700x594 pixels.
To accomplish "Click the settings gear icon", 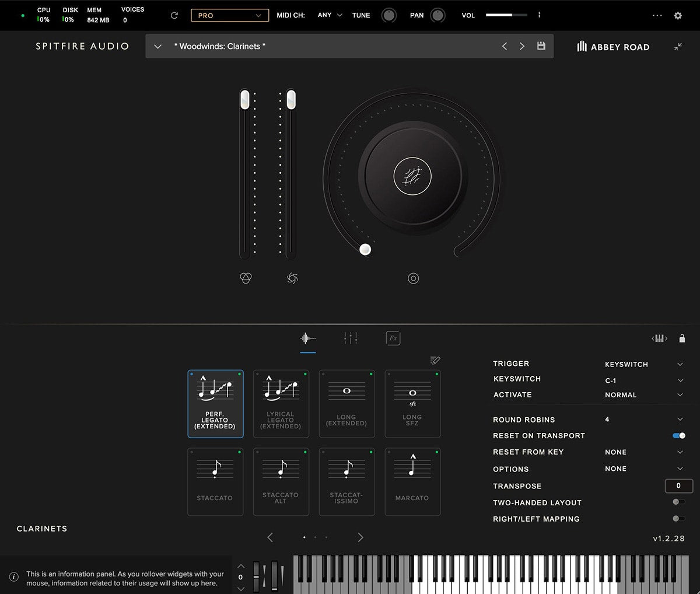I will (678, 16).
